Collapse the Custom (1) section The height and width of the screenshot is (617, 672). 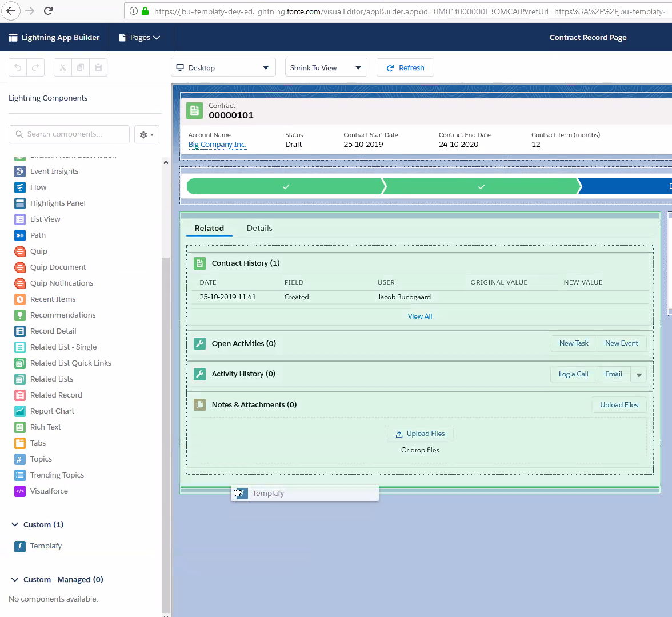(x=15, y=525)
